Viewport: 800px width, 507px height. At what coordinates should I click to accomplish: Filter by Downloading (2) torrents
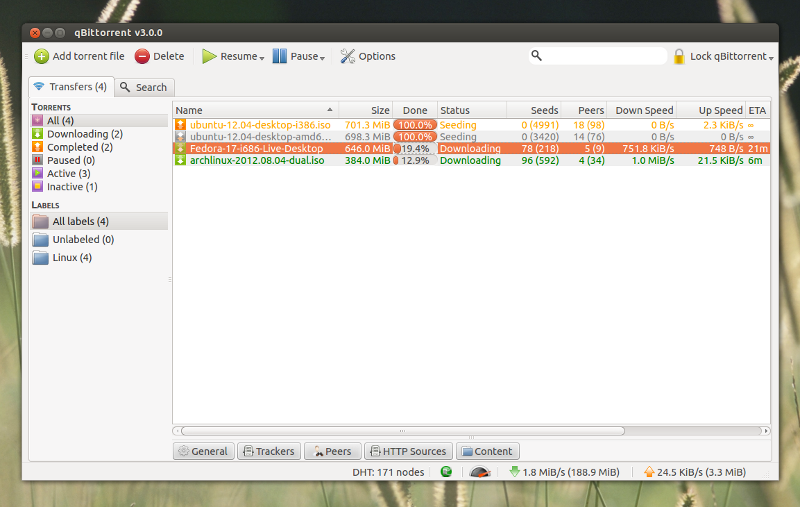[x=84, y=134]
